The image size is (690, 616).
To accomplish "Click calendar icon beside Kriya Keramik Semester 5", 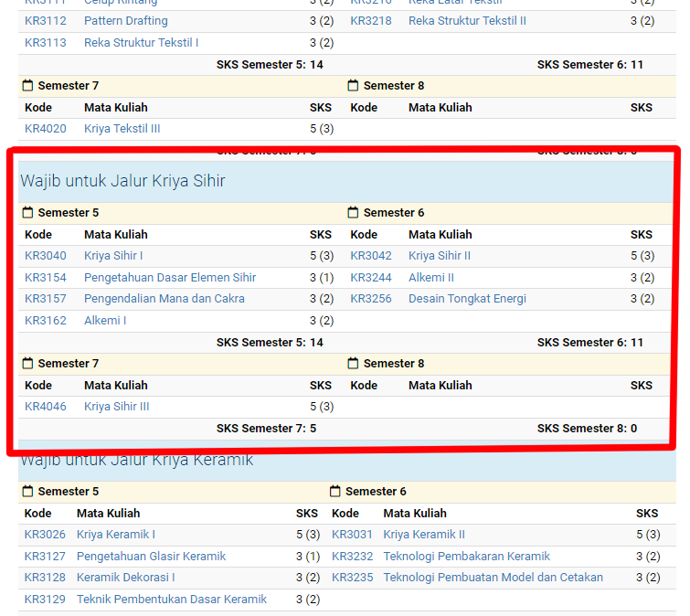I will [27, 491].
